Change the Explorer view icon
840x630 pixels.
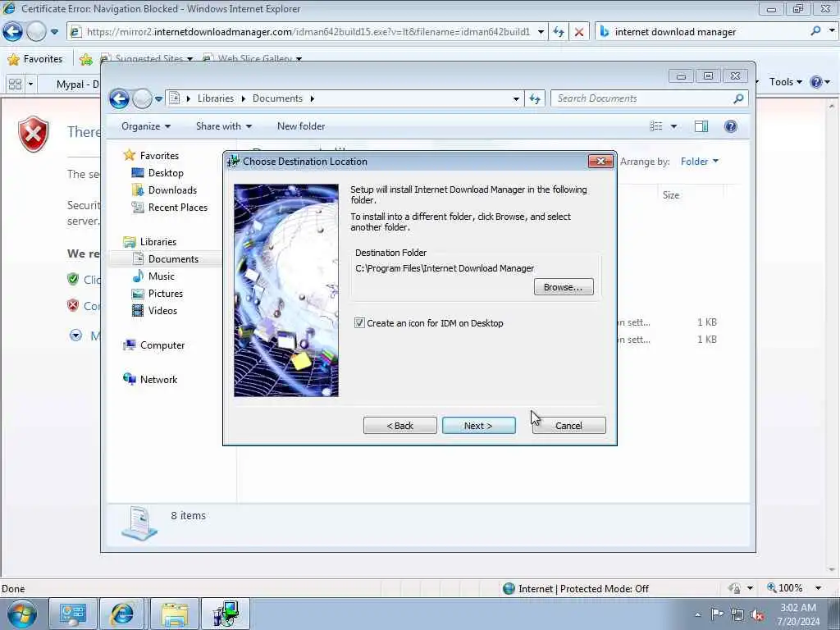tap(656, 126)
